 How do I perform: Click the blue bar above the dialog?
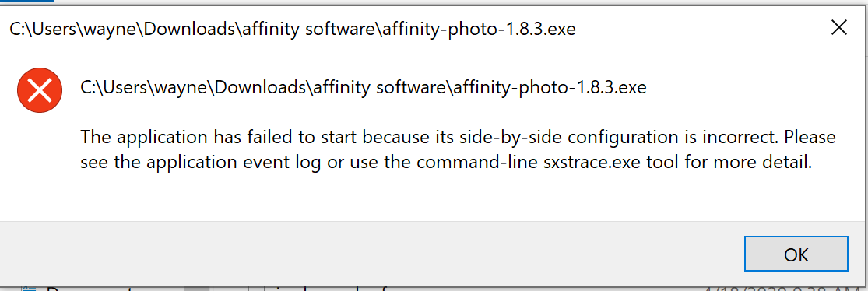point(27,1)
